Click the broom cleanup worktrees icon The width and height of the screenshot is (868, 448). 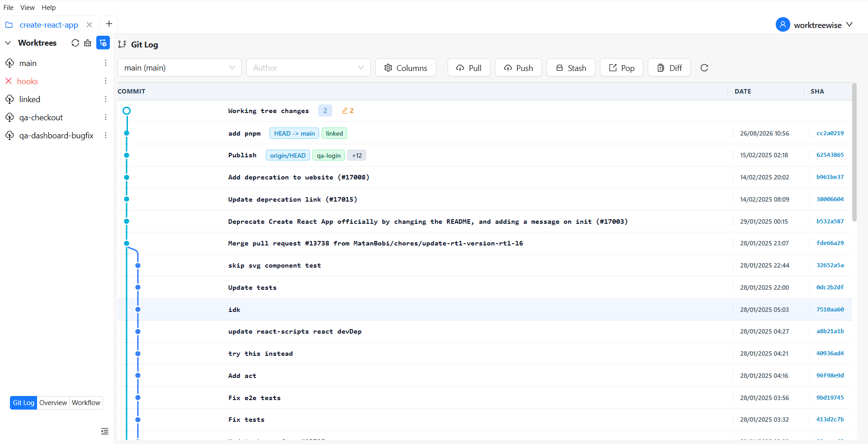click(x=88, y=43)
